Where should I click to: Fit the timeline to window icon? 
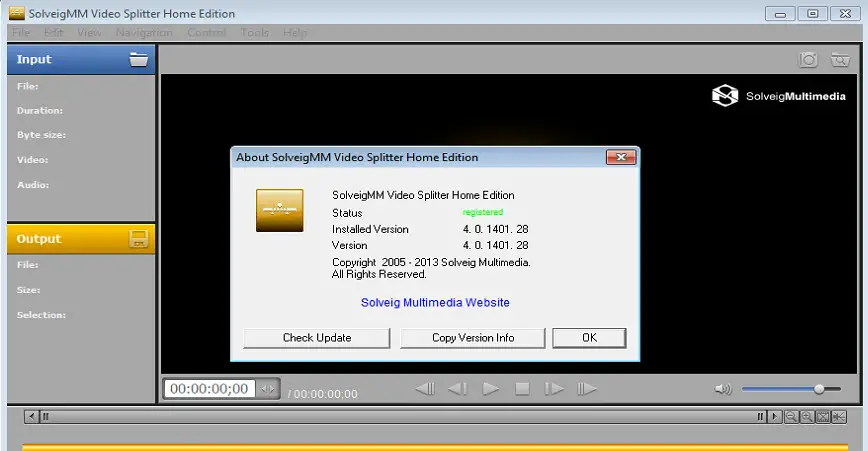[823, 417]
